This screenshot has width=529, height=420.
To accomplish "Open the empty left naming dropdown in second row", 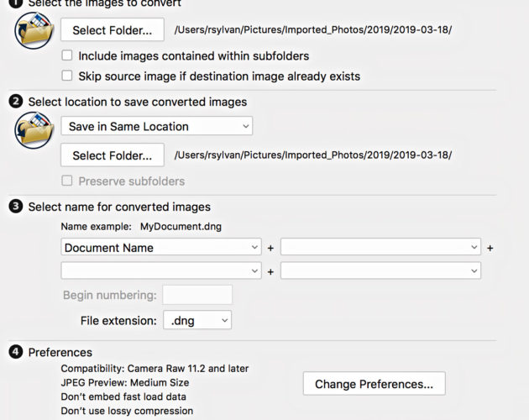I will click(x=161, y=270).
